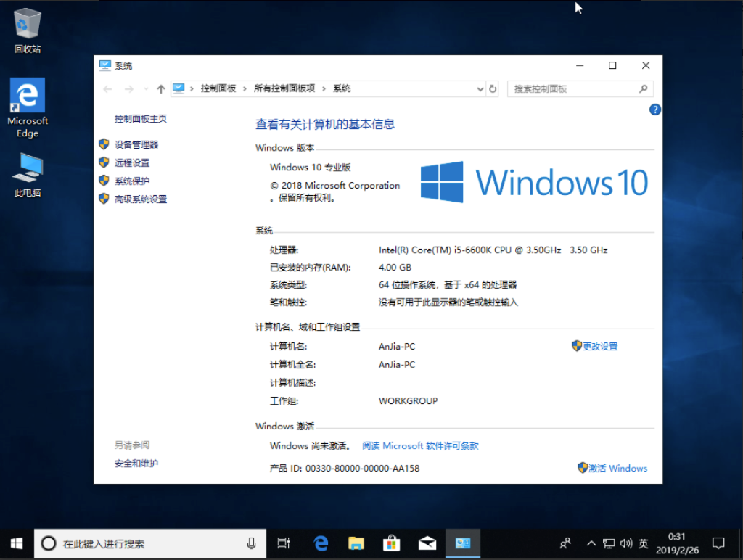Open the Microsoft Edge desktop shortcut
Screen dimensions: 743x560
pyautogui.click(x=28, y=107)
